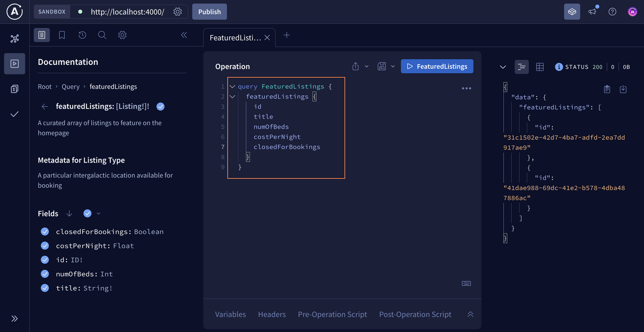Open the Documentation panel icon
Image resolution: width=644 pixels, height=332 pixels.
coord(42,34)
